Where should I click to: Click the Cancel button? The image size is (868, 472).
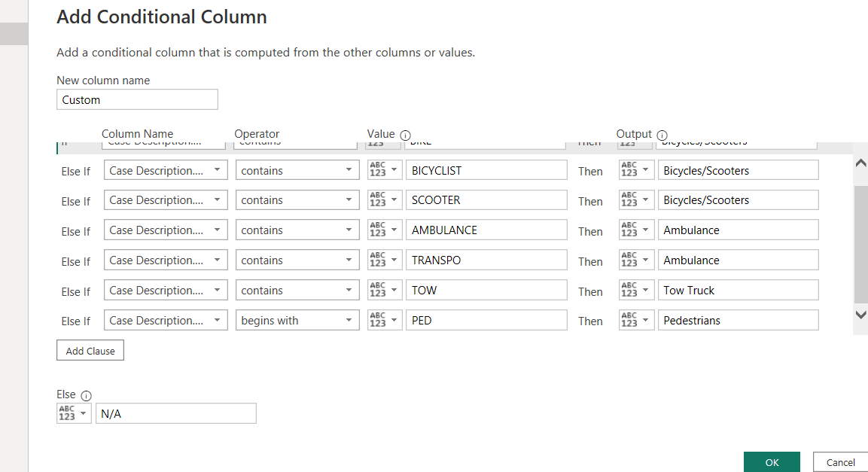click(x=840, y=462)
